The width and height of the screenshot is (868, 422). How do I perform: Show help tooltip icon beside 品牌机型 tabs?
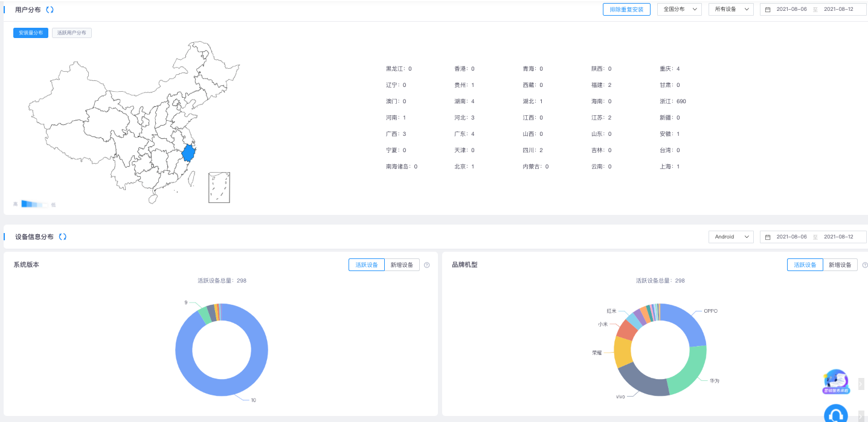tap(865, 265)
